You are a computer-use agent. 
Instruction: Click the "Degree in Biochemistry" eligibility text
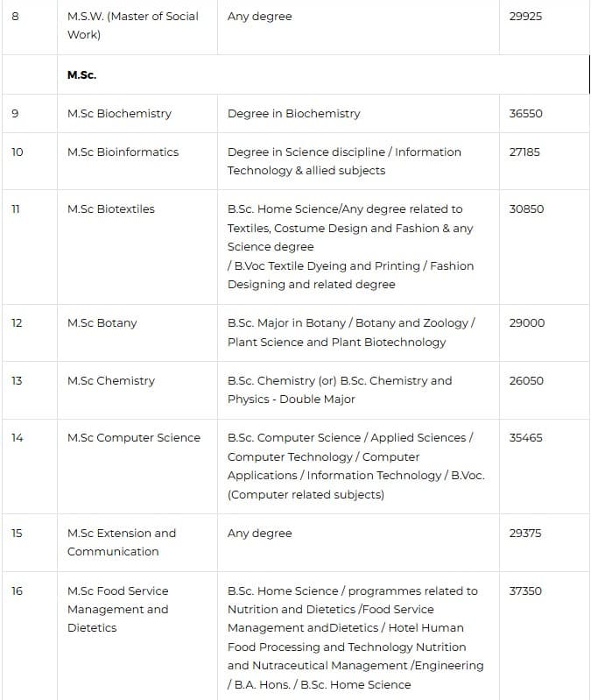(x=293, y=114)
